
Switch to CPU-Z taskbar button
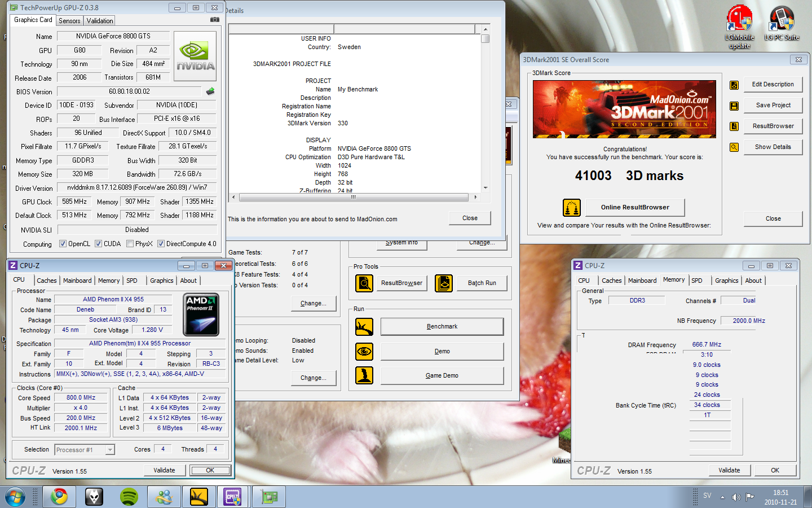233,497
